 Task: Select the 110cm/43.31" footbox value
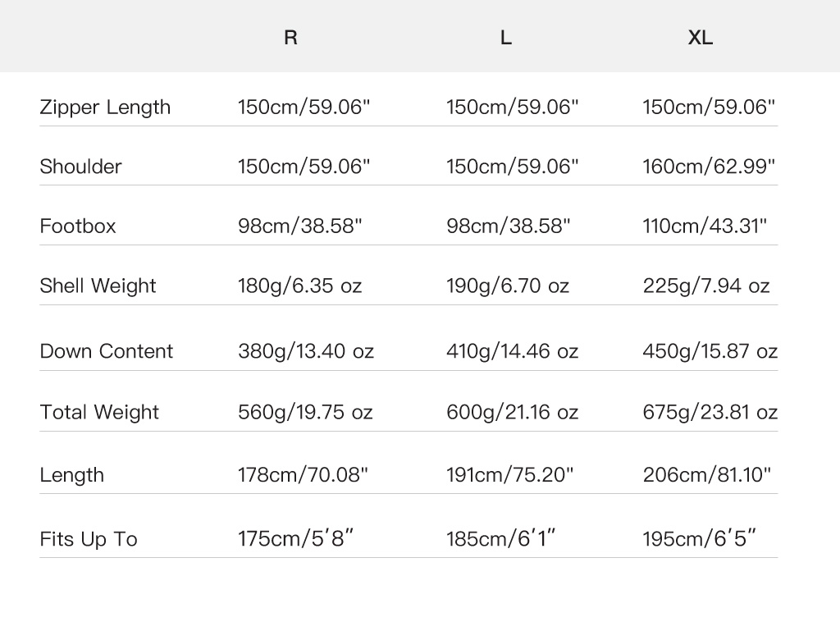pyautogui.click(x=705, y=226)
